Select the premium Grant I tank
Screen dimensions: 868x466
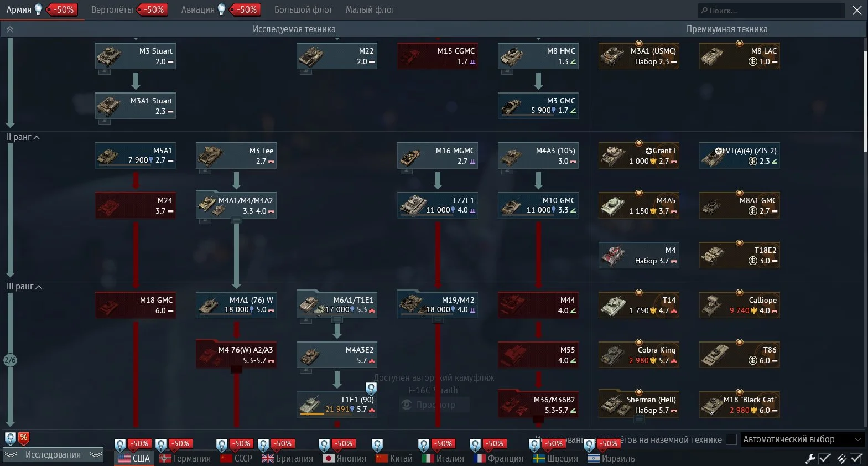[639, 156]
